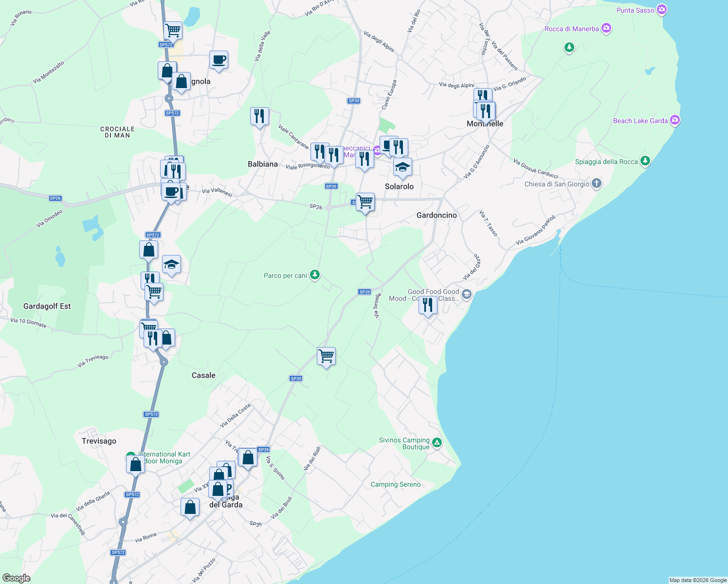728x584 pixels.
Task: Click the church icon at Chiesa di San Giorgio
Action: point(597,183)
